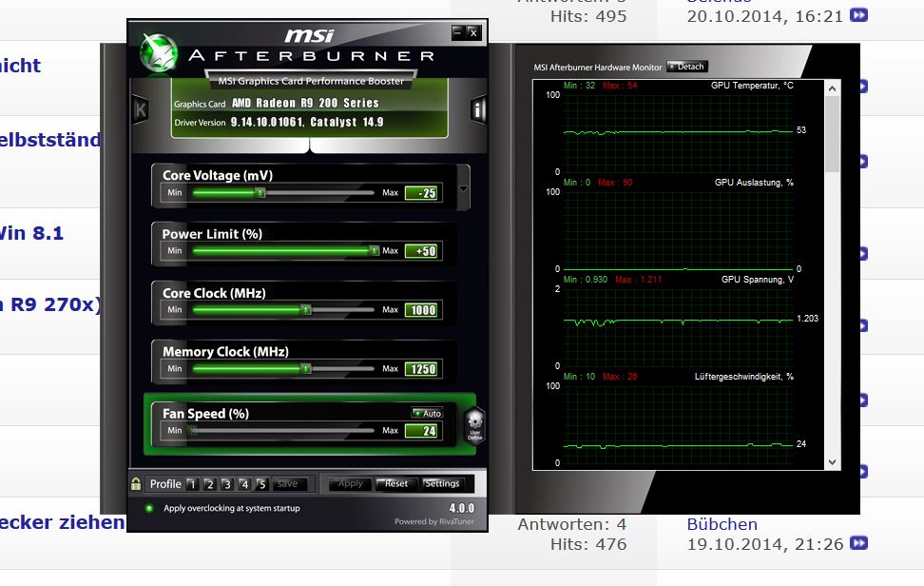
Task: Select Profile slot 3
Action: click(x=227, y=484)
